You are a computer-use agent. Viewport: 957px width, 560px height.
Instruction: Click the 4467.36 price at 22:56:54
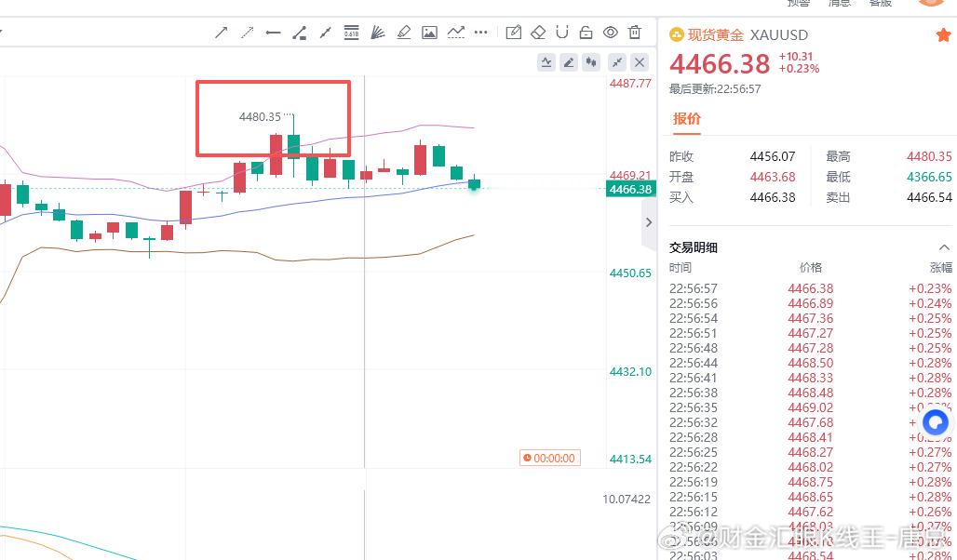[x=811, y=318]
